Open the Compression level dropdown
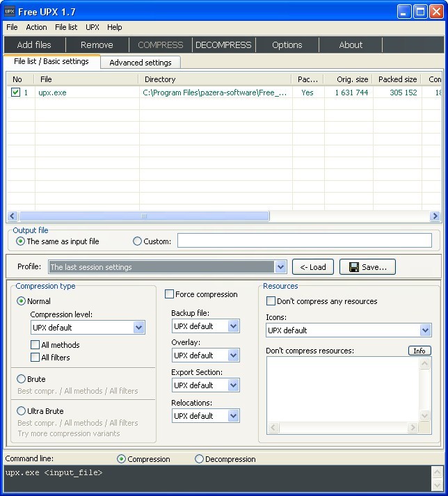The height and width of the screenshot is (496, 448). (x=138, y=328)
